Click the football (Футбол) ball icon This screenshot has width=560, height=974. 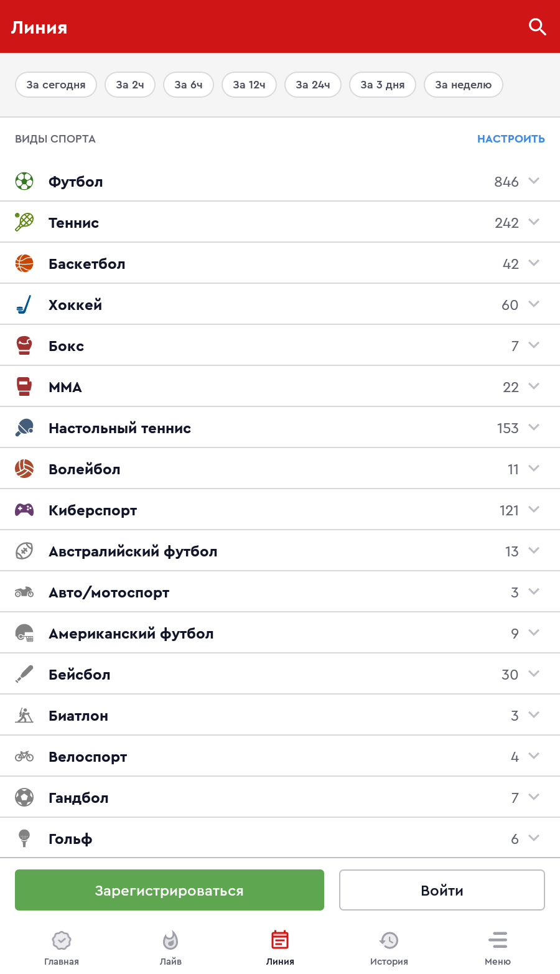click(24, 182)
